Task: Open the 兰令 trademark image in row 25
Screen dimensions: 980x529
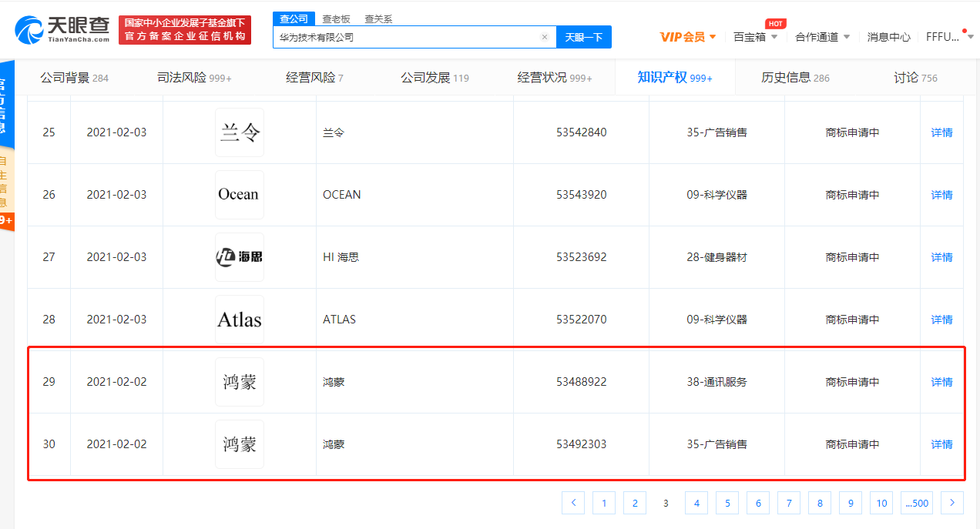Action: [x=239, y=132]
